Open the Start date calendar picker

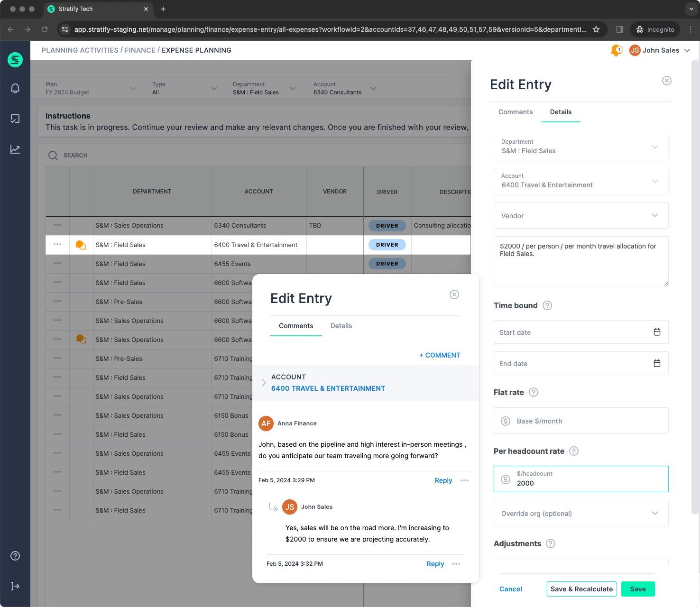pyautogui.click(x=657, y=332)
